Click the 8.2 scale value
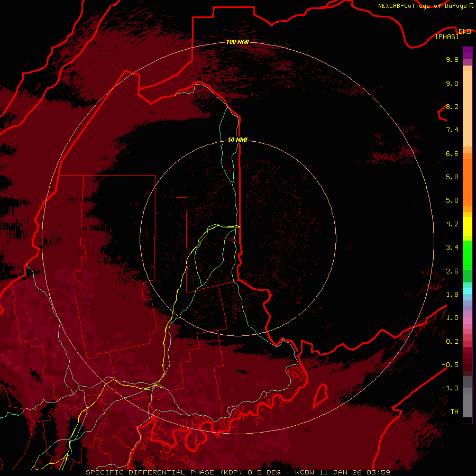476x476 pixels. pos(452,106)
